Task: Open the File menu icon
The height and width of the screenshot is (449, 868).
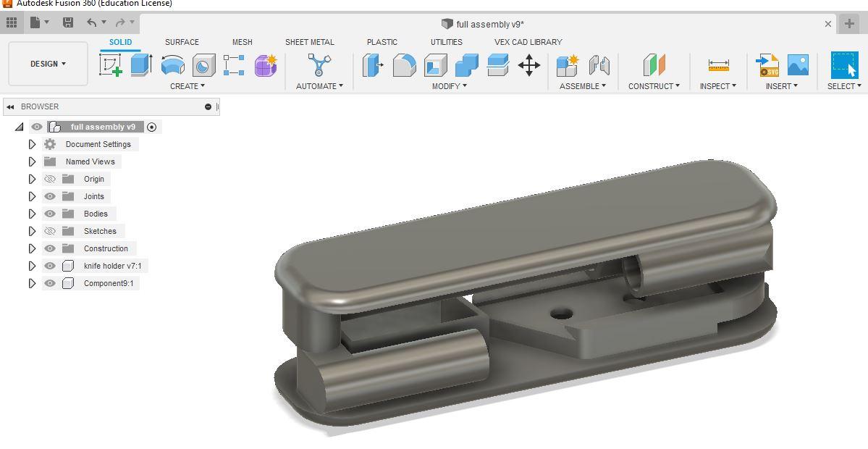Action: (39, 22)
